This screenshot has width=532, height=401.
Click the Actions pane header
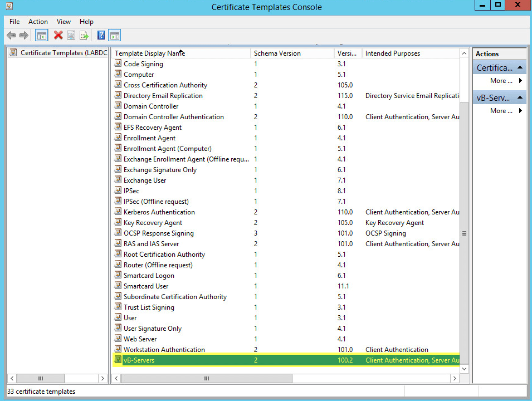tap(500, 53)
